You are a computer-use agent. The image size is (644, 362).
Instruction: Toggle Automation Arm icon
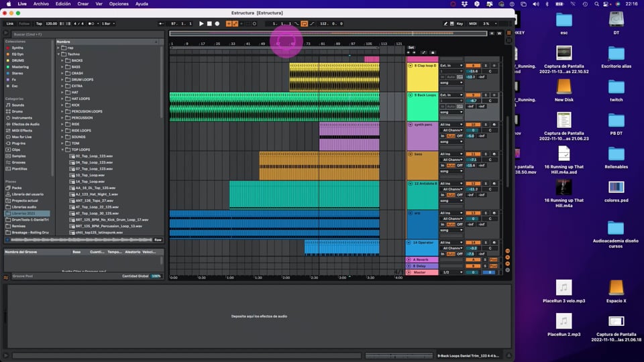pos(235,24)
